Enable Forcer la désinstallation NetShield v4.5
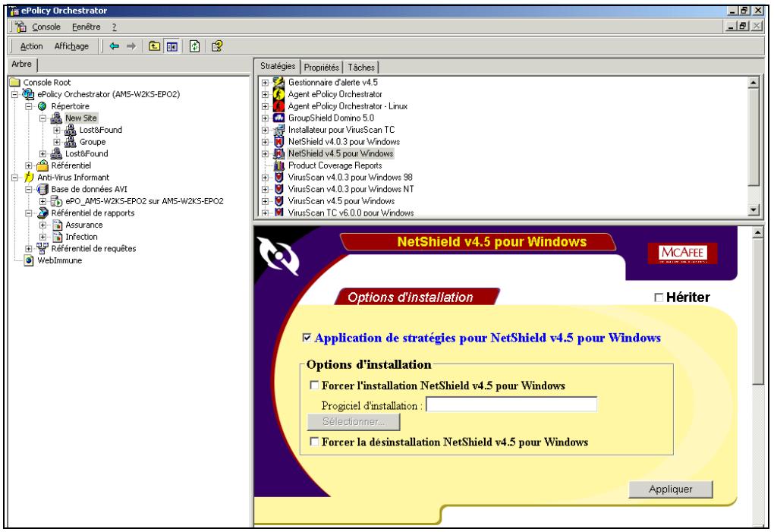 tap(314, 441)
